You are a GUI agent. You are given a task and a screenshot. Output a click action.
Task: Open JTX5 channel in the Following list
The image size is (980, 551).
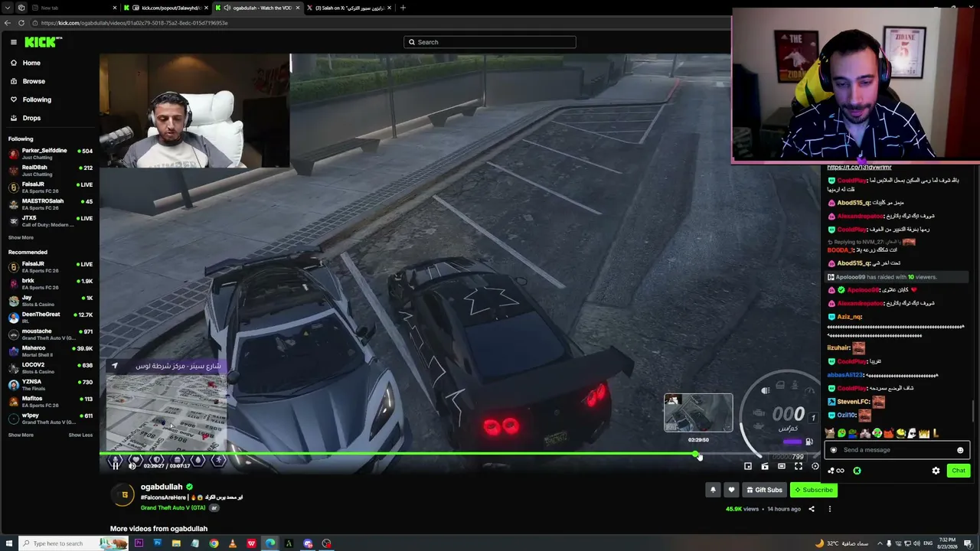pos(50,221)
